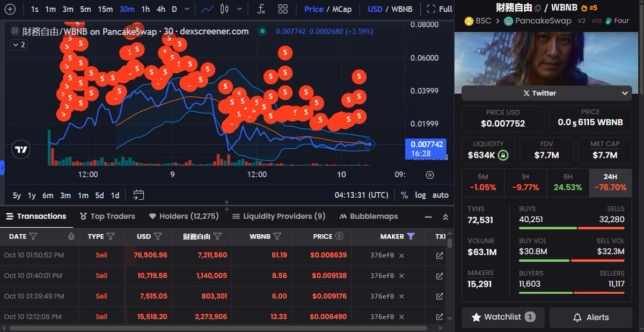Select the 1s timeframe

(34, 9)
